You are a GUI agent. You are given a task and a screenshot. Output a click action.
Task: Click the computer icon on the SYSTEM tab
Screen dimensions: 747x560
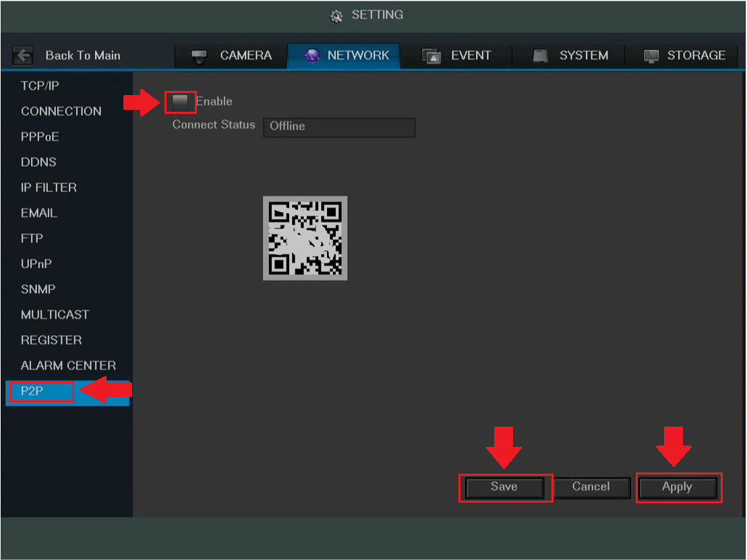[539, 55]
